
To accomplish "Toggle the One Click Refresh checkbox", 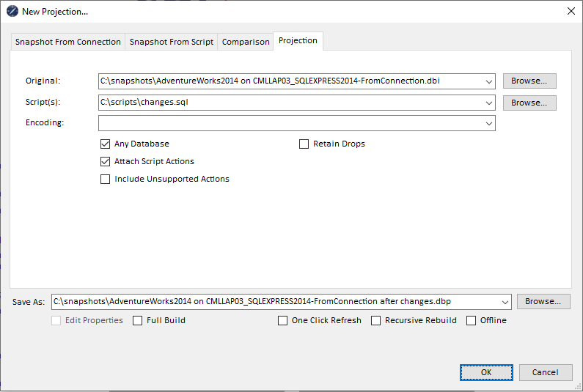I will tap(283, 320).
